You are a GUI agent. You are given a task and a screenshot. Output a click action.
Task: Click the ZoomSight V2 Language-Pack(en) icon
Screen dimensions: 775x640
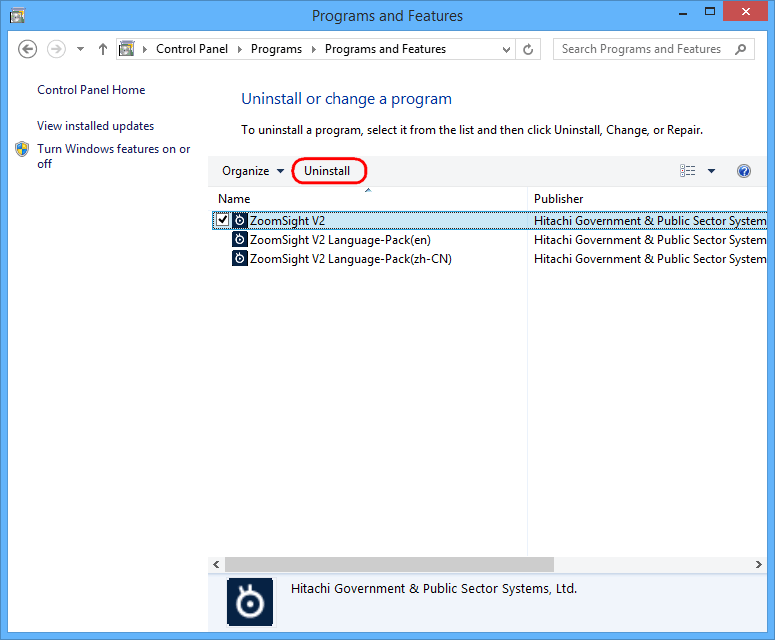(240, 240)
